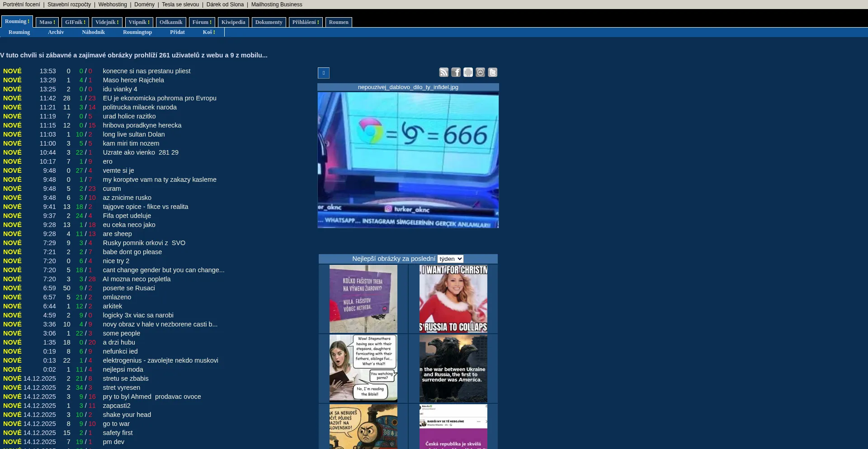
Task: Open the 666 Chrome featured image
Action: (x=408, y=160)
